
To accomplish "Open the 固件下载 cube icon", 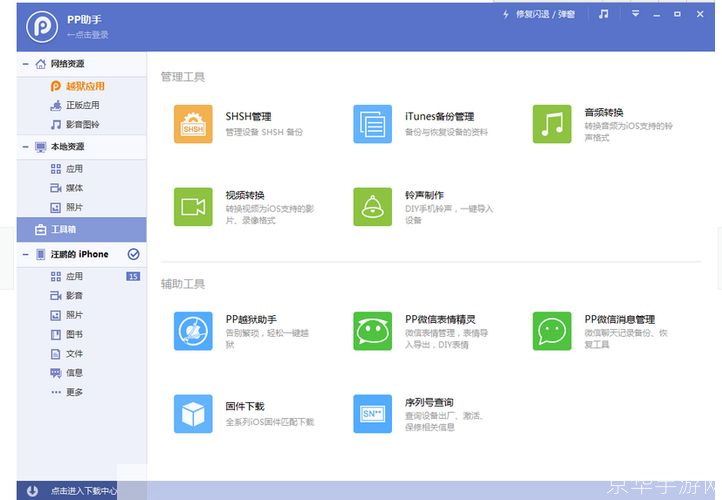I will pos(193,414).
